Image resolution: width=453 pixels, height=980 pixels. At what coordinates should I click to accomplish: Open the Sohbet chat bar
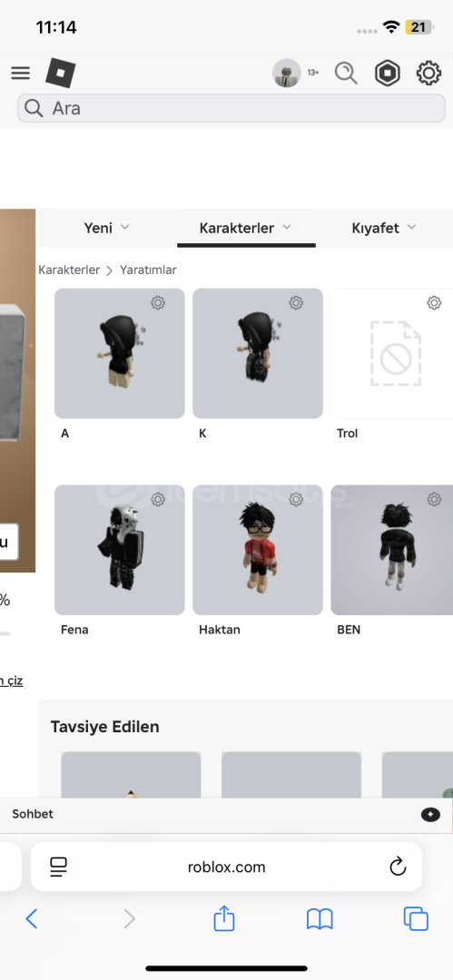[x=227, y=814]
